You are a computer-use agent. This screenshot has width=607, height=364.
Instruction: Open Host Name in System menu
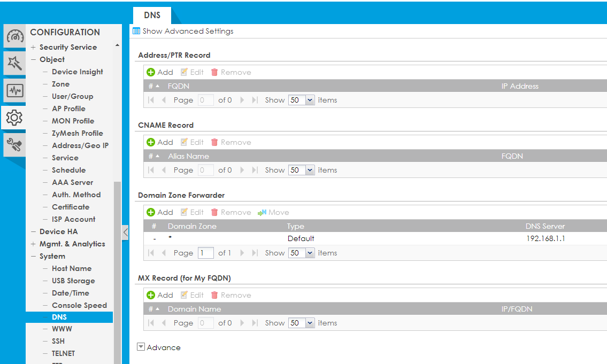[71, 268]
